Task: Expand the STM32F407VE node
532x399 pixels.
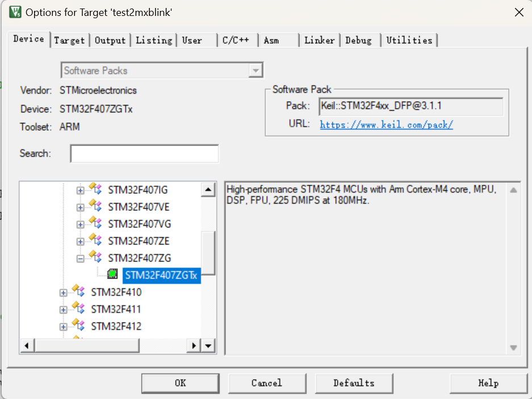Action: 81,207
